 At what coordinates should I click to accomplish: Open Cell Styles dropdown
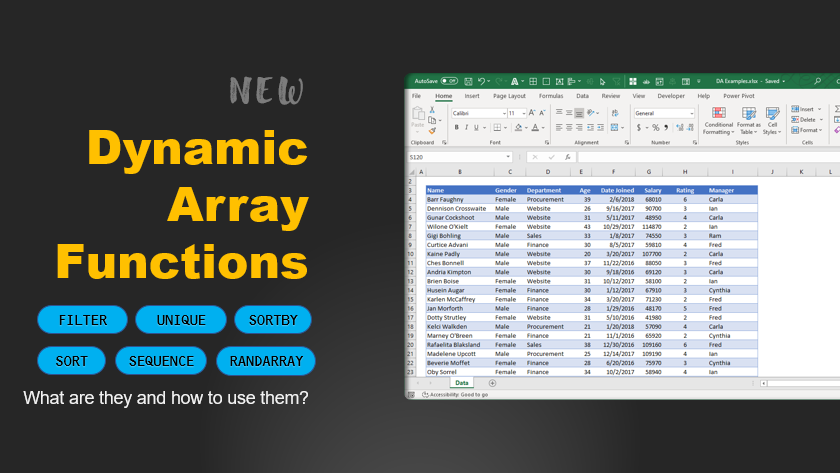(x=772, y=121)
